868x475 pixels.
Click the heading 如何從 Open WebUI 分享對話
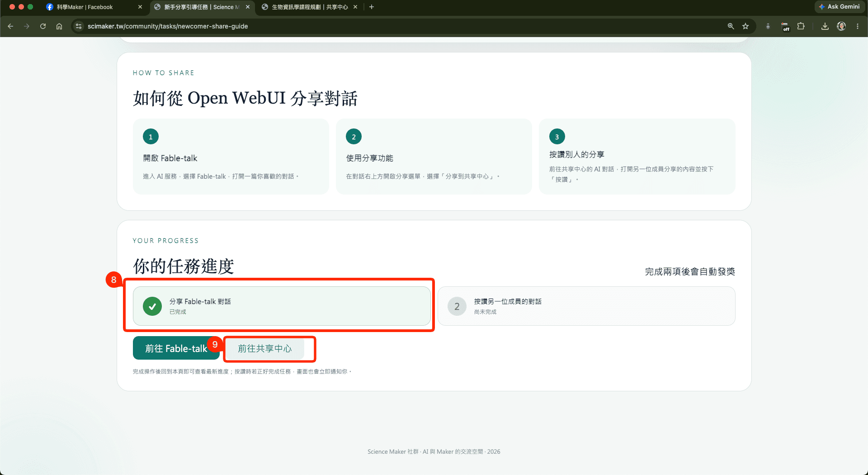[245, 98]
